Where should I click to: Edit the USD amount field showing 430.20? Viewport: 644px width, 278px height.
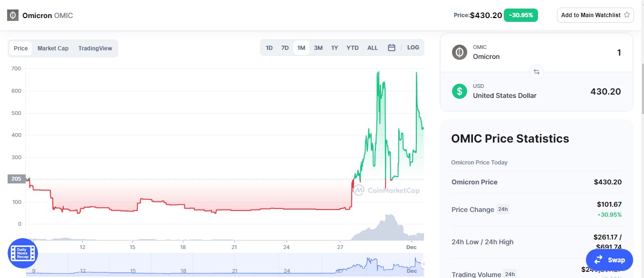tap(606, 91)
